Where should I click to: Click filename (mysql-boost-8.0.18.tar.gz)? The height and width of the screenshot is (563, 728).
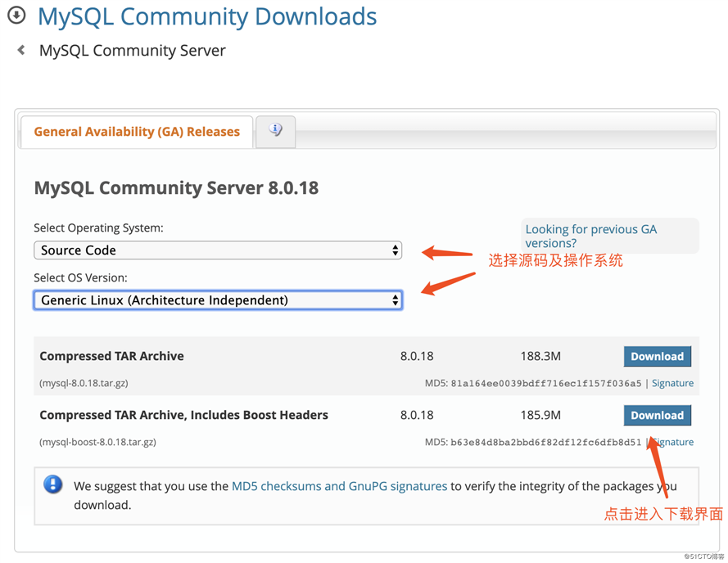click(97, 442)
